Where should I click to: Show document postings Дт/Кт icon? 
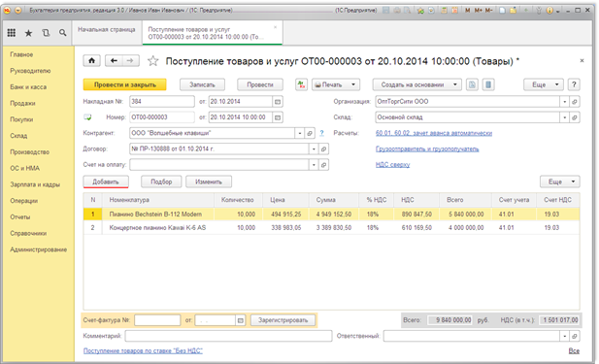pos(301,84)
